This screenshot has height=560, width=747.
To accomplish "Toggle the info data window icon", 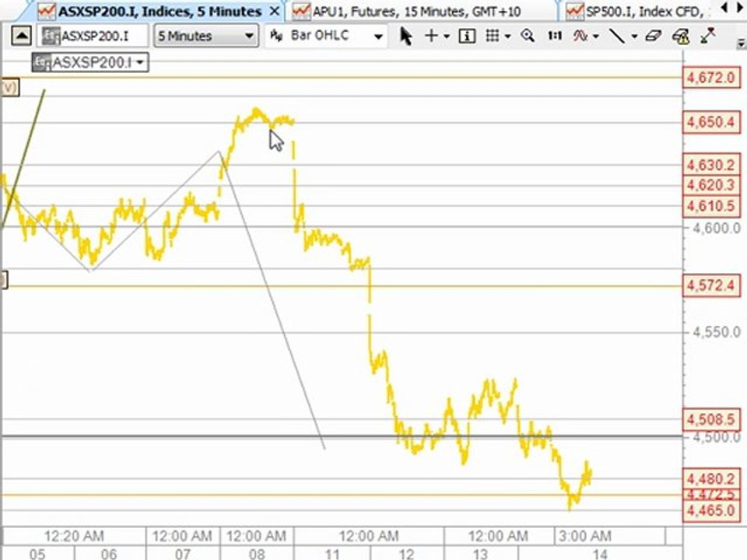I will [x=467, y=37].
